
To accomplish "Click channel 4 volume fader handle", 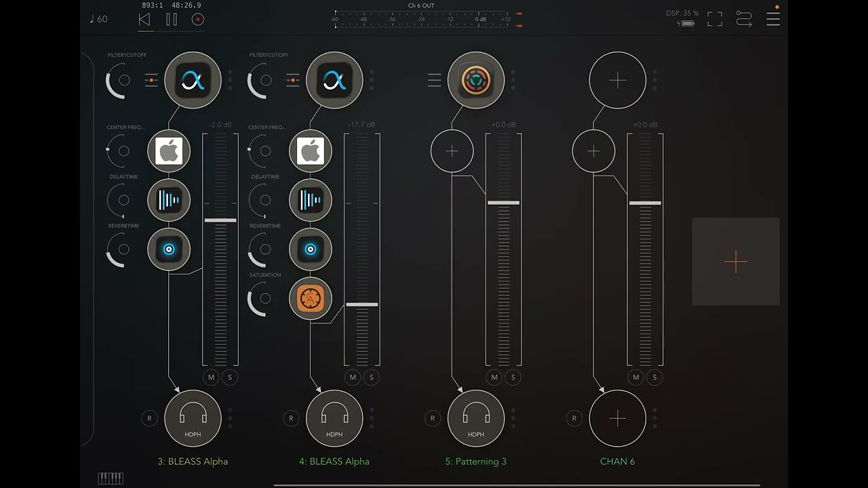I will (362, 304).
